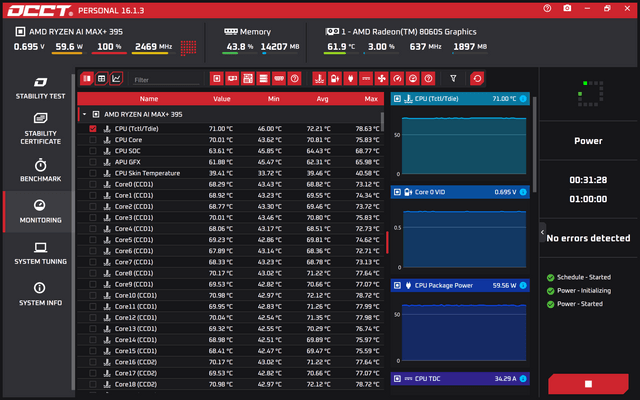Toggle the unknown sensor type filter
640x400 pixels.
pyautogui.click(x=428, y=78)
